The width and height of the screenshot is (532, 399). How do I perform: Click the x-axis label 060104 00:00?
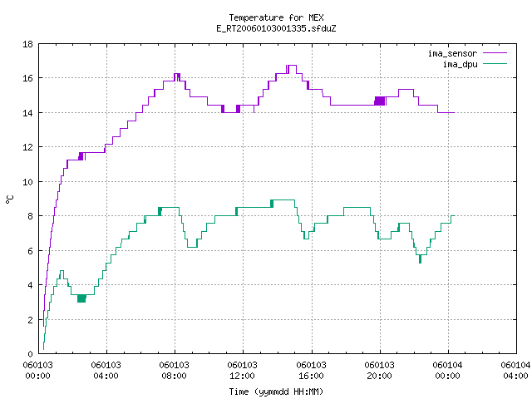pyautogui.click(x=447, y=371)
